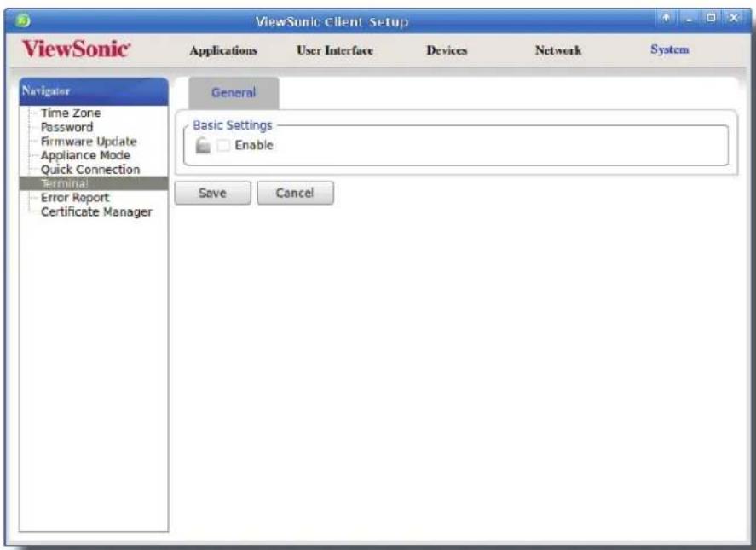The width and height of the screenshot is (756, 550).
Task: Go to Quick Connection in the Navigator
Action: [x=90, y=170]
